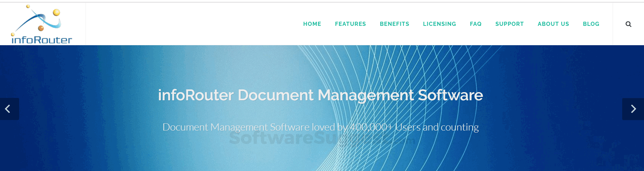
Task: Advance to next slide with right arrow
Action: (x=633, y=109)
